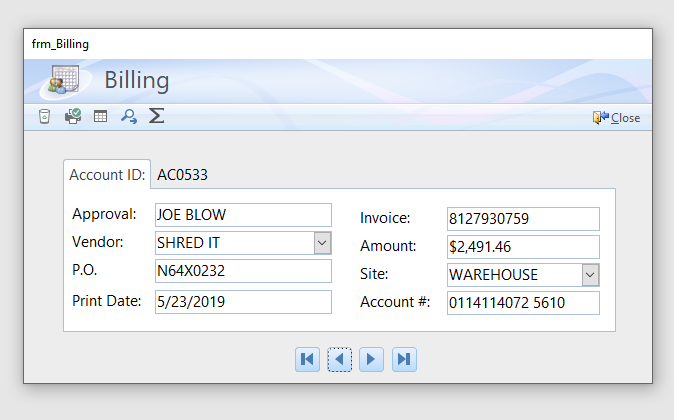Select the P.O. text field

pos(242,271)
